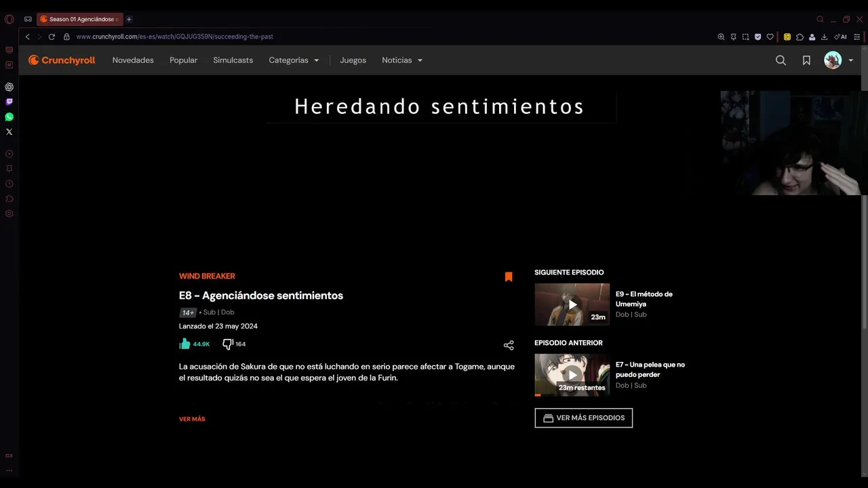Open the E7 - Una pelea que no puedo perder title
The height and width of the screenshot is (488, 868).
[x=650, y=369]
